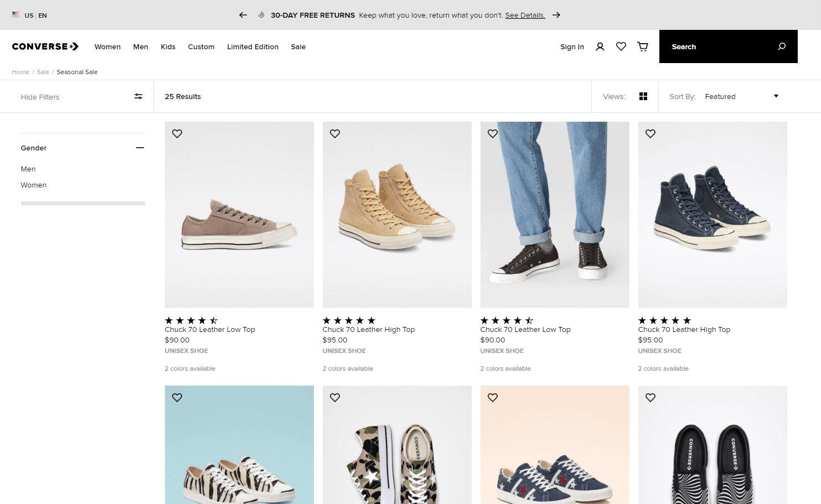The image size is (821, 504).
Task: Collapse the Gender filter section
Action: (x=140, y=148)
